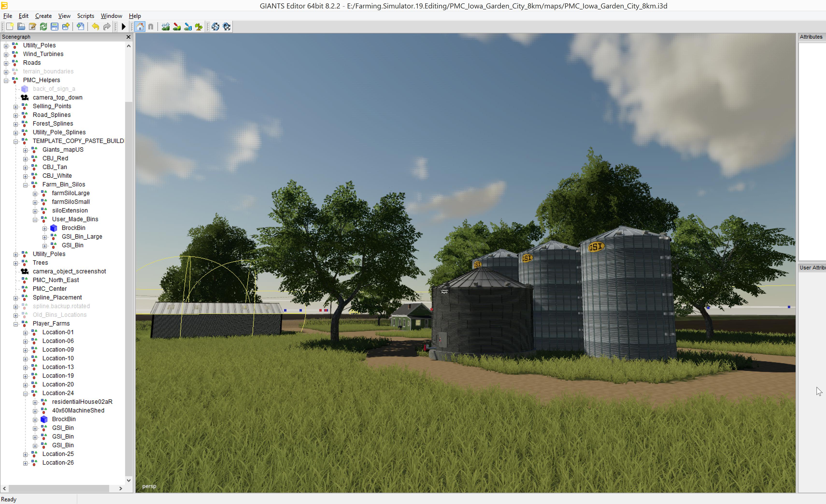Open the Create menu
Screen dimensions: 826x504
43,16
